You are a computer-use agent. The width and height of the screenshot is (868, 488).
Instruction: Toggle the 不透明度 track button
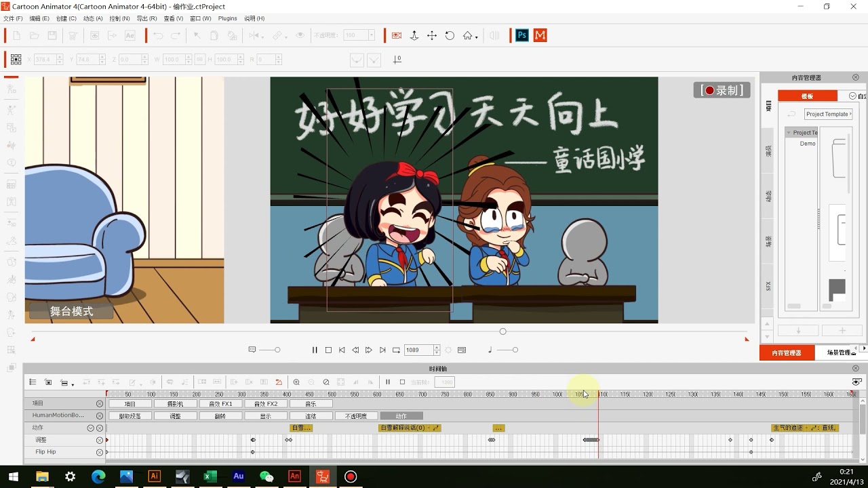356,416
